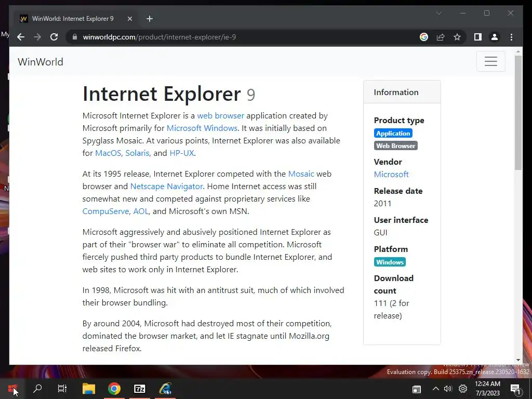Click the Windows platform badge
The width and height of the screenshot is (532, 399).
click(x=390, y=262)
